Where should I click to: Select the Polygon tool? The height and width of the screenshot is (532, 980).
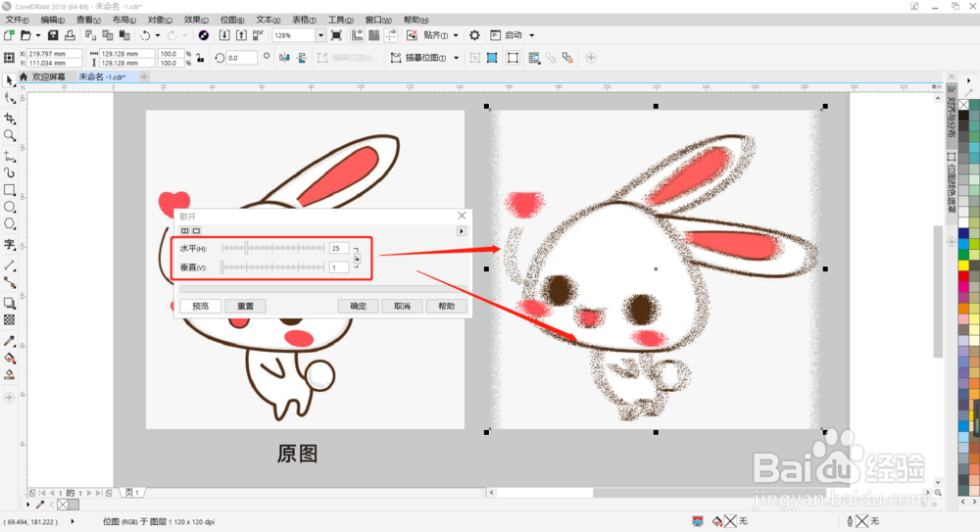pos(10,224)
